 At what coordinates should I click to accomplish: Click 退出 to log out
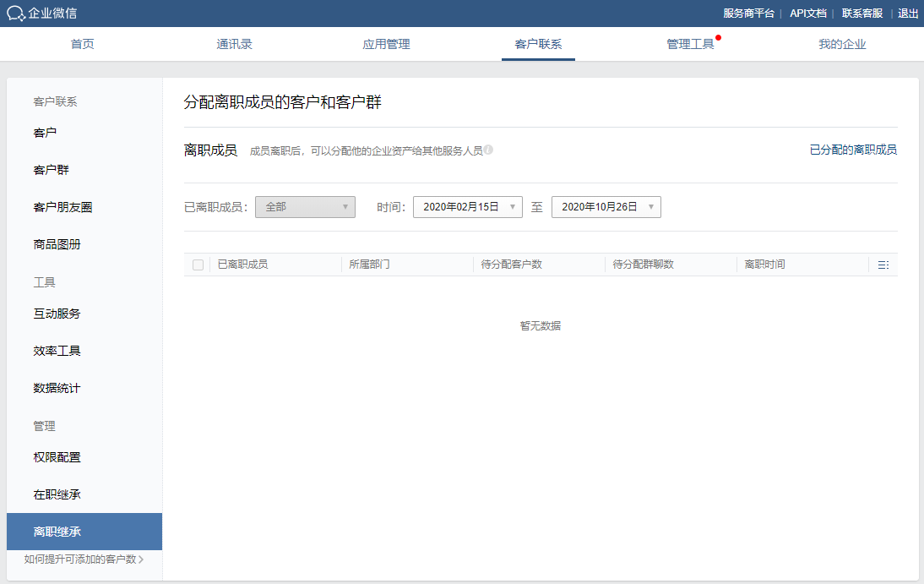coord(908,14)
